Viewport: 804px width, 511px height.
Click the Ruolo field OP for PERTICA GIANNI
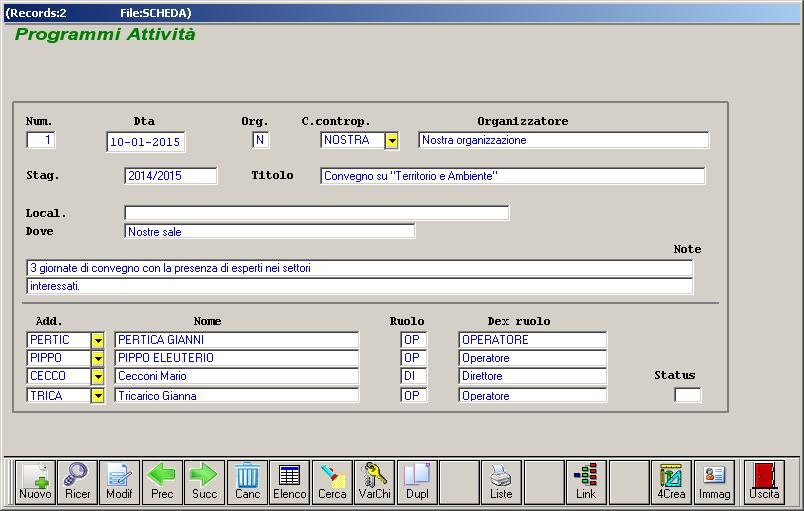[413, 340]
